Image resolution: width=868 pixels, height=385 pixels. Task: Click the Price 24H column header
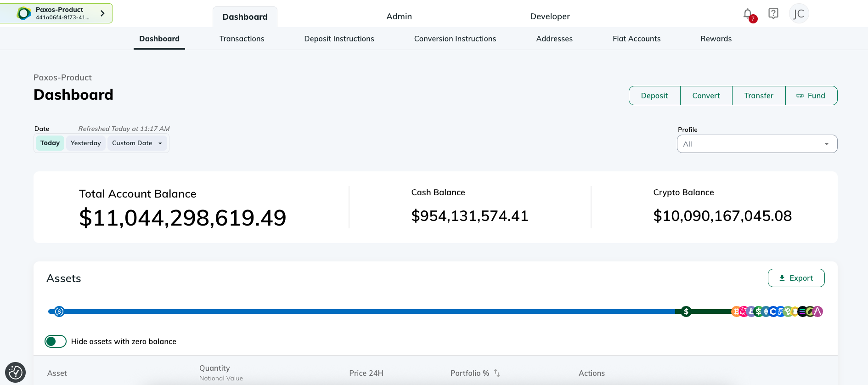[366, 373]
